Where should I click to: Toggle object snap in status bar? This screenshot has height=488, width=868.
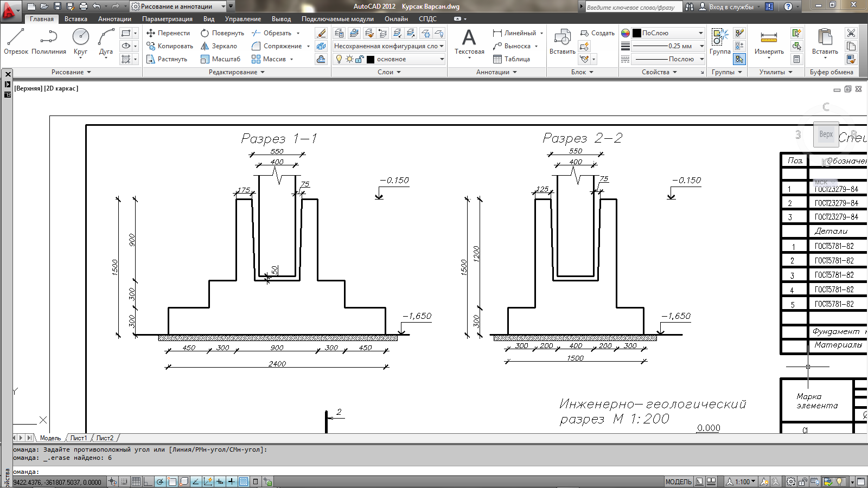click(172, 481)
